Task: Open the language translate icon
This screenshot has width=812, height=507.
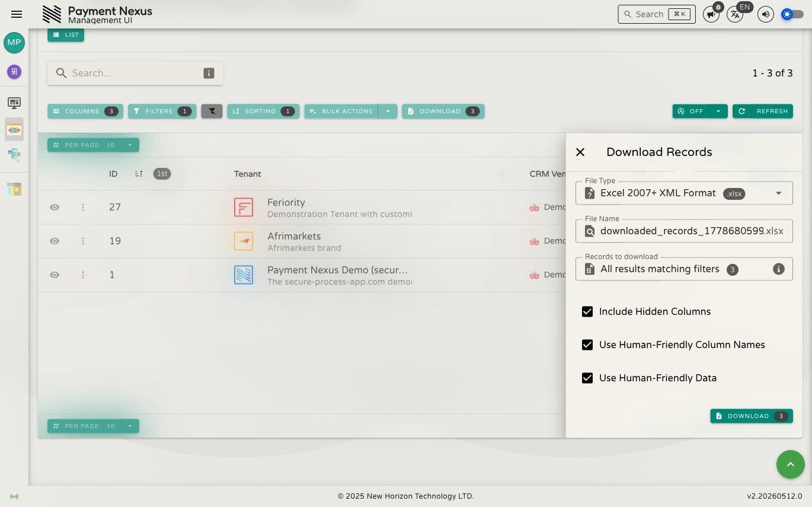Action: [735, 14]
